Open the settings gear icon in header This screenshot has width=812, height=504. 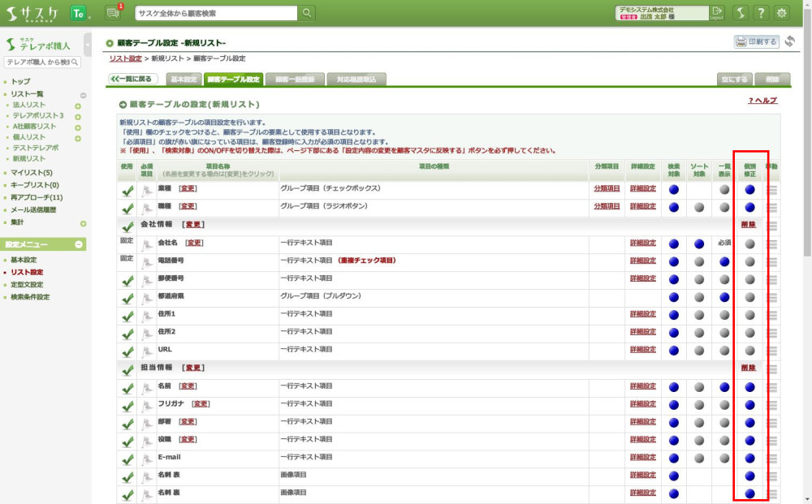click(x=782, y=13)
